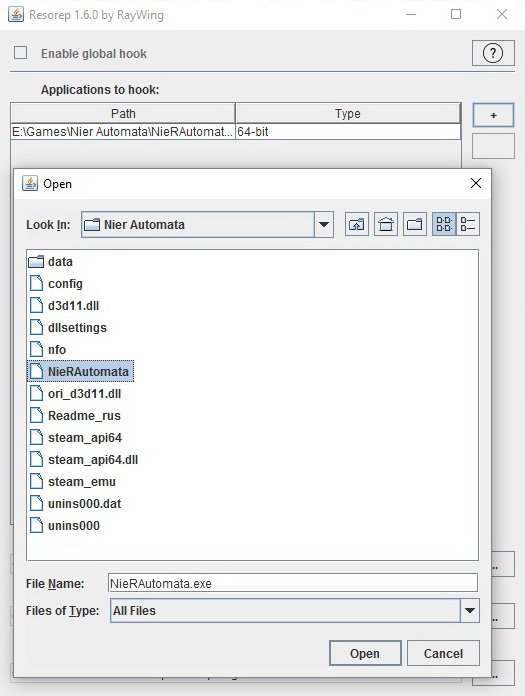Click the Open button in dialog
This screenshot has width=525, height=696.
click(365, 653)
